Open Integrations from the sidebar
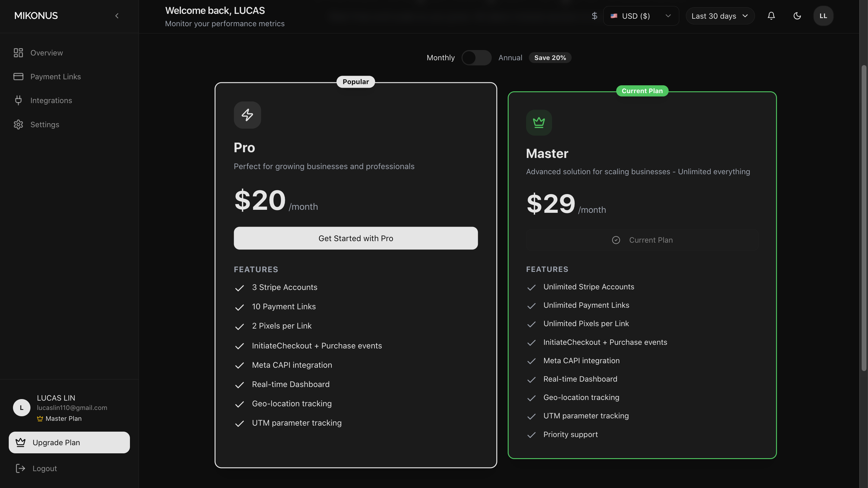 [x=51, y=100]
